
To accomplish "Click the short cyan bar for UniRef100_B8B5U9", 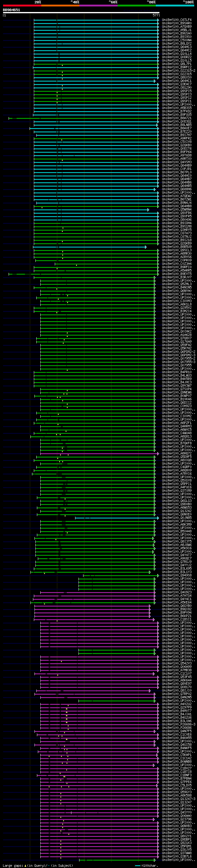I will (90, 247).
